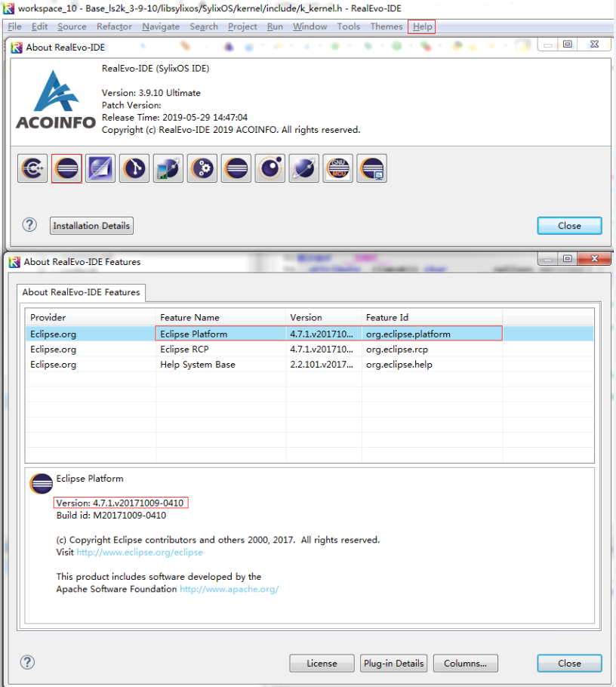The width and height of the screenshot is (616, 687).
Task: Click the Eclipse Platform logo in the details pane
Action: (42, 484)
